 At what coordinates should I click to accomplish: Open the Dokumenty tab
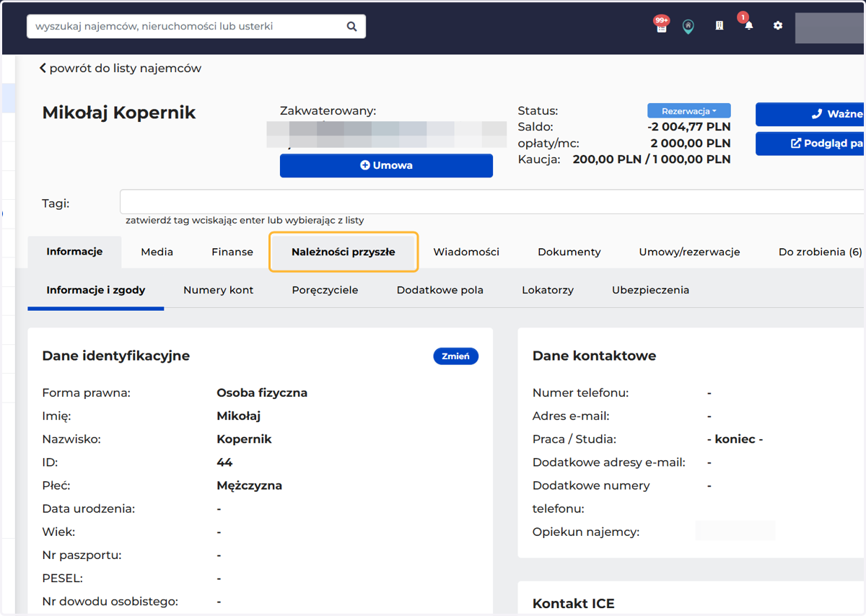tap(569, 252)
